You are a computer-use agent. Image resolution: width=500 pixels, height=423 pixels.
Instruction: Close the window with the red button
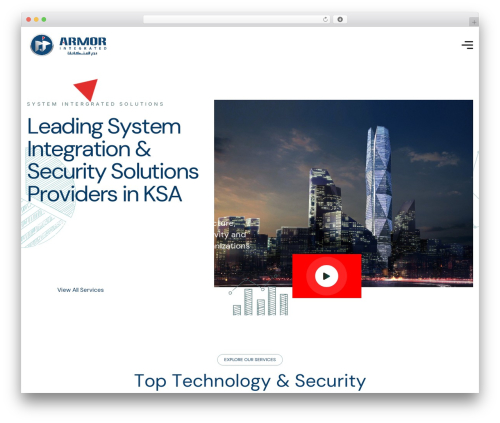29,20
